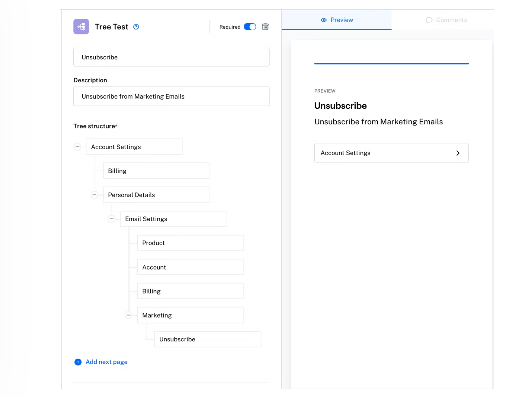Viewport: 532px width, 398px height.
Task: Collapse the Personal Details node
Action: (x=94, y=195)
